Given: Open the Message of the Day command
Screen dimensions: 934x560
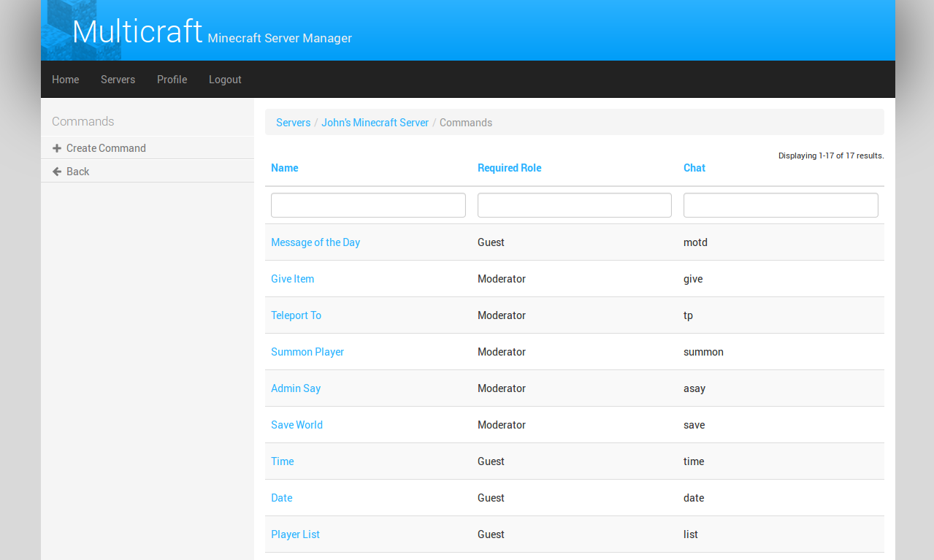Looking at the screenshot, I should point(315,242).
